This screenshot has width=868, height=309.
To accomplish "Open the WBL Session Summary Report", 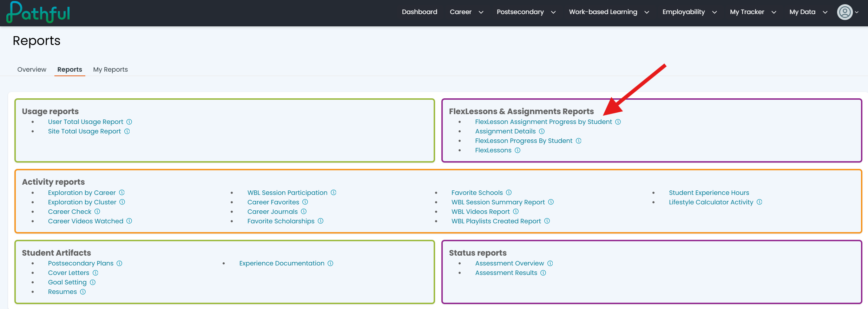I will tap(498, 202).
